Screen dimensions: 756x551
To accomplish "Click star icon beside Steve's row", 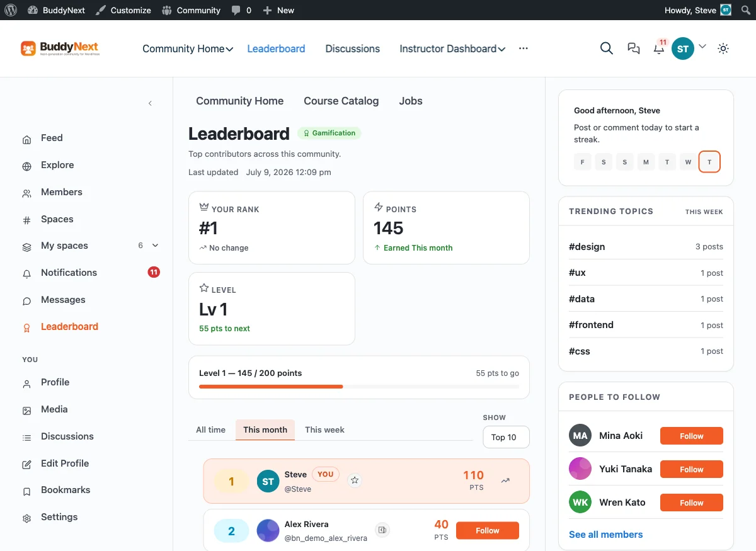I will (355, 480).
